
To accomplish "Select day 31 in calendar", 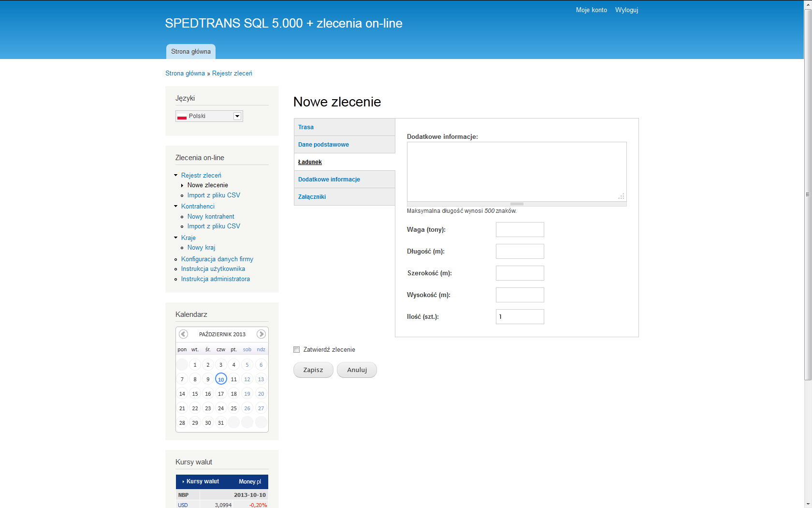I will click(x=221, y=423).
